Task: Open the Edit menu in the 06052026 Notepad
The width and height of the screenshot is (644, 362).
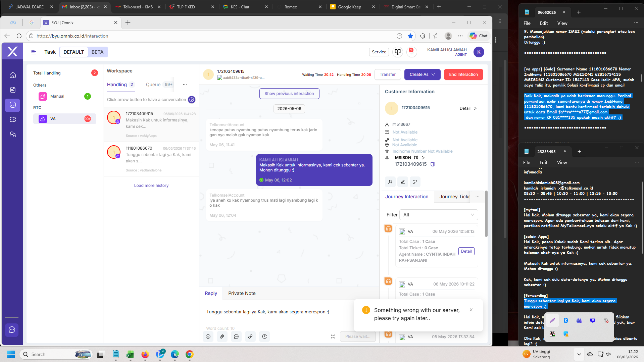Action: click(544, 23)
